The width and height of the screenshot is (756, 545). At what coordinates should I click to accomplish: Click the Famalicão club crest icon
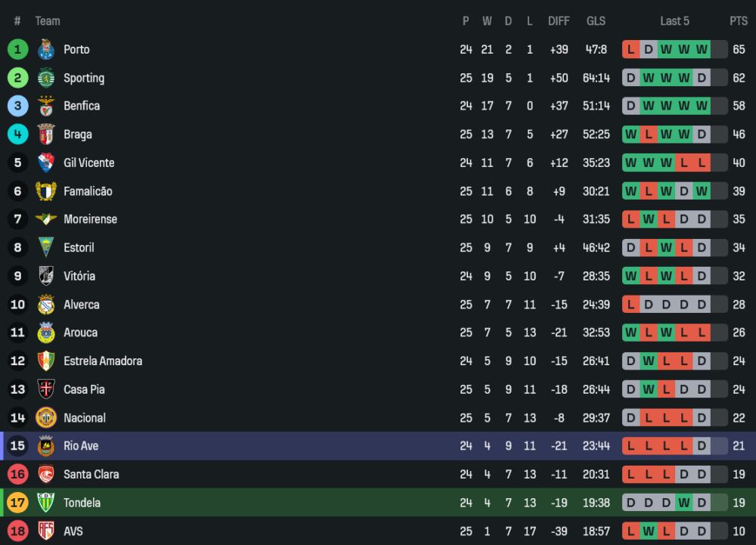[x=46, y=191]
